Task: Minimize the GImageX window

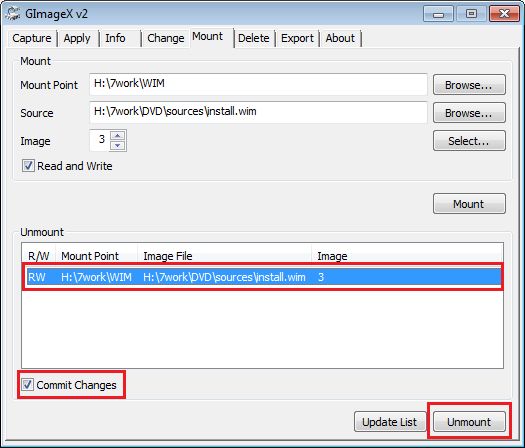Action: click(x=438, y=14)
